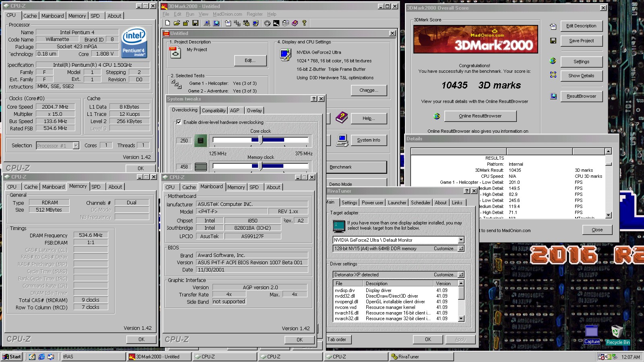Launch Internet Explorer from quick launch bar
Screen dimensions: 644x362
(41, 357)
